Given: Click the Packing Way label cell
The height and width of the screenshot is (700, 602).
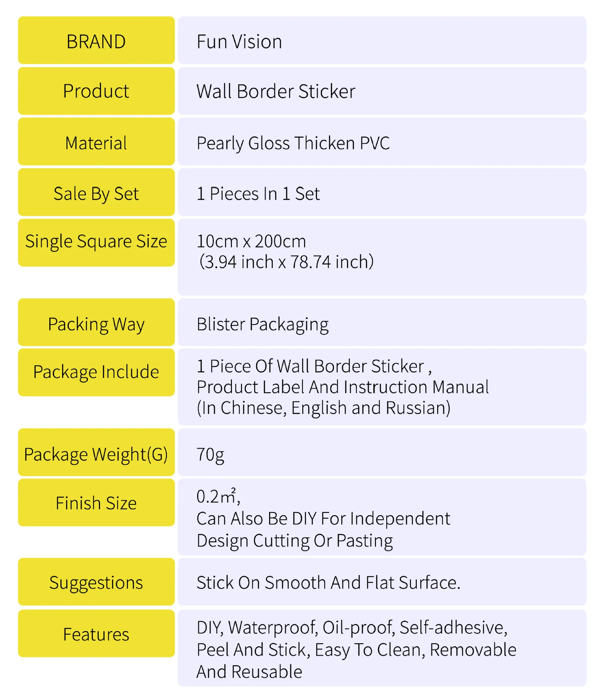Looking at the screenshot, I should tap(96, 322).
